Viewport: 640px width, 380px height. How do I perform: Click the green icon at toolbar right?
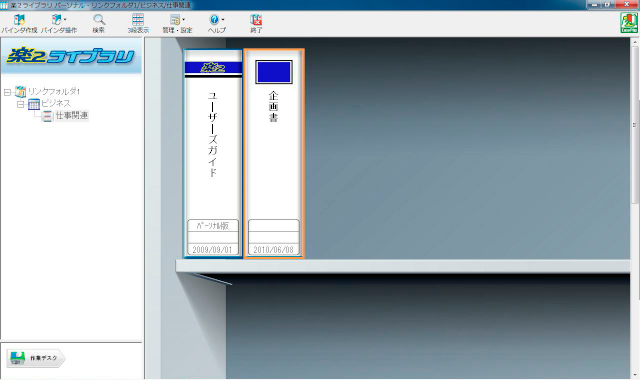click(629, 22)
